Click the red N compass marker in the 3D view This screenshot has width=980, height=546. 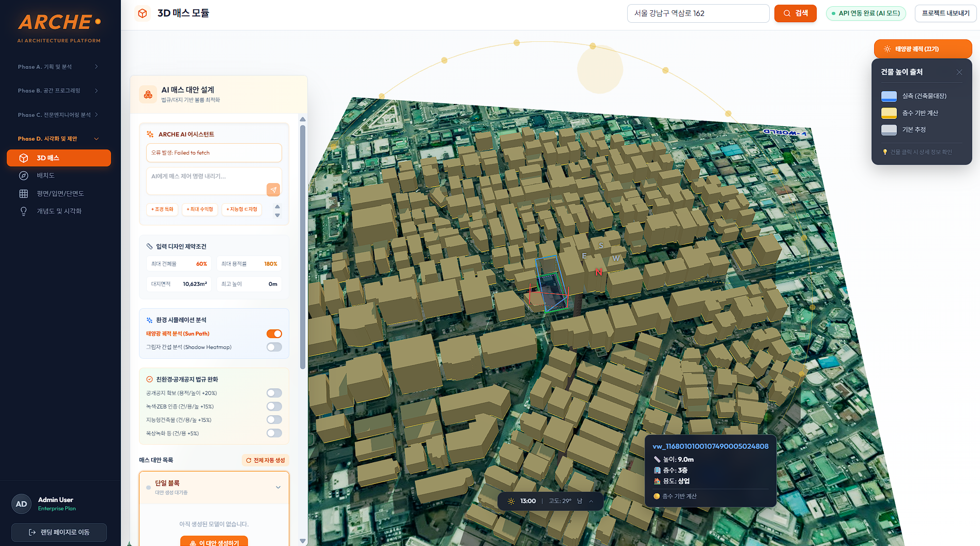599,272
